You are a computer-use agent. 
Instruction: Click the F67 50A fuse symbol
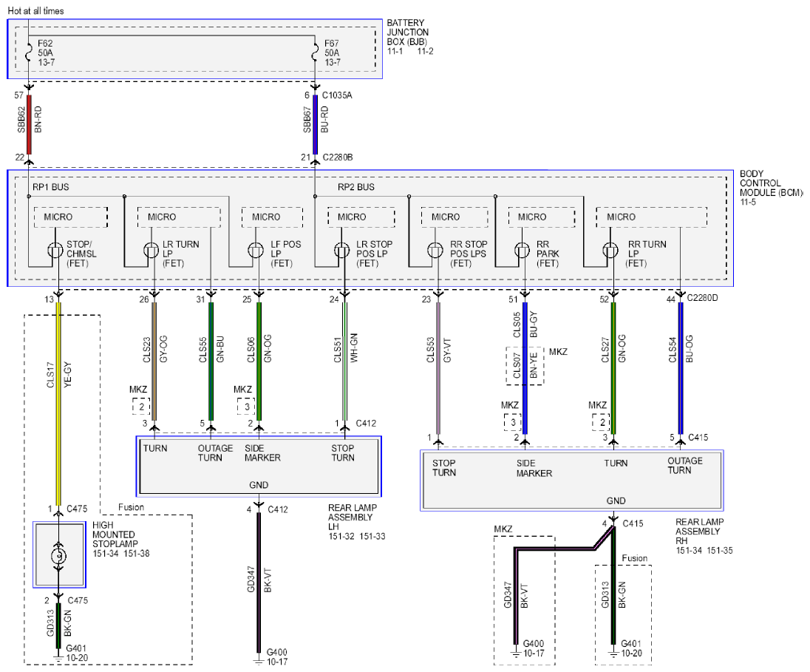315,52
